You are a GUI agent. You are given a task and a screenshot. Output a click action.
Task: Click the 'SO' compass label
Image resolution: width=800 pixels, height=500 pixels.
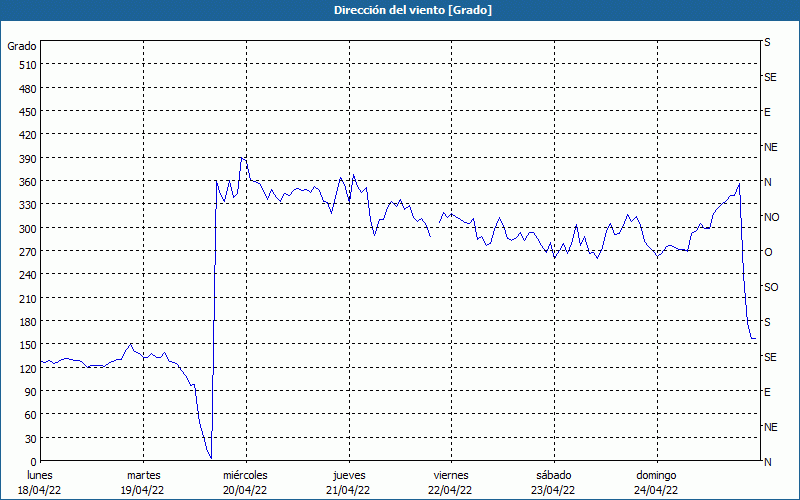771,287
